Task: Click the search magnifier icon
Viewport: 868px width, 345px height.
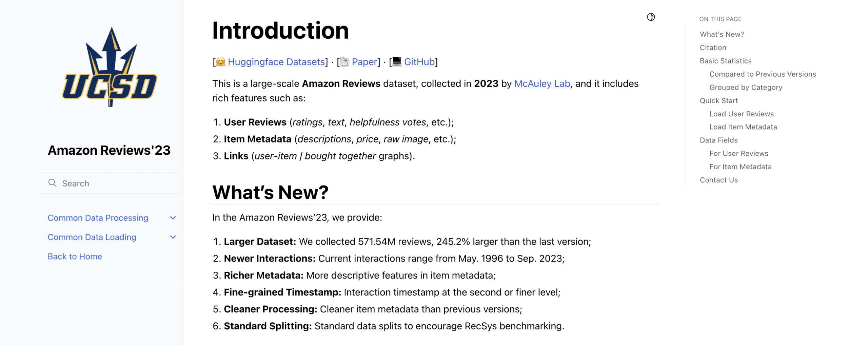Action: (52, 183)
